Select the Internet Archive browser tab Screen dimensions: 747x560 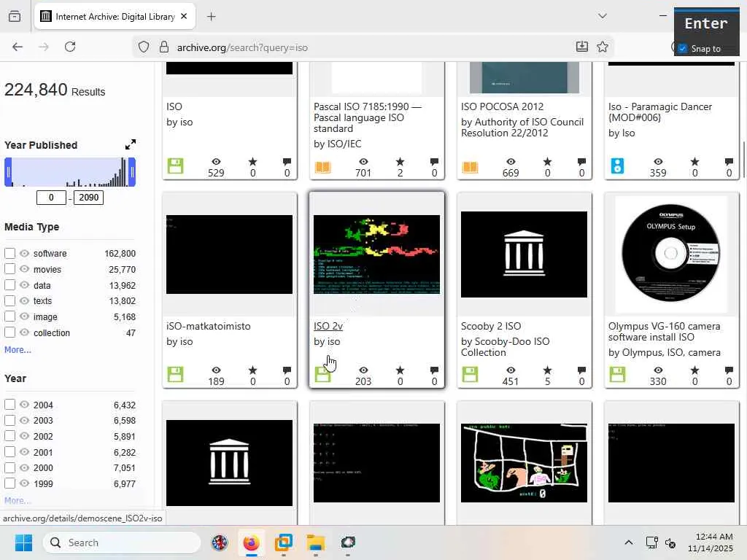tap(115, 16)
